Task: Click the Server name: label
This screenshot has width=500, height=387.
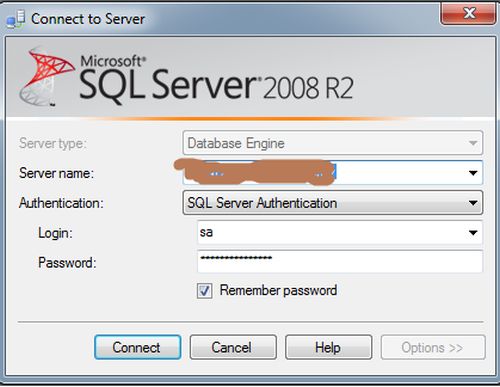Action: click(x=56, y=173)
